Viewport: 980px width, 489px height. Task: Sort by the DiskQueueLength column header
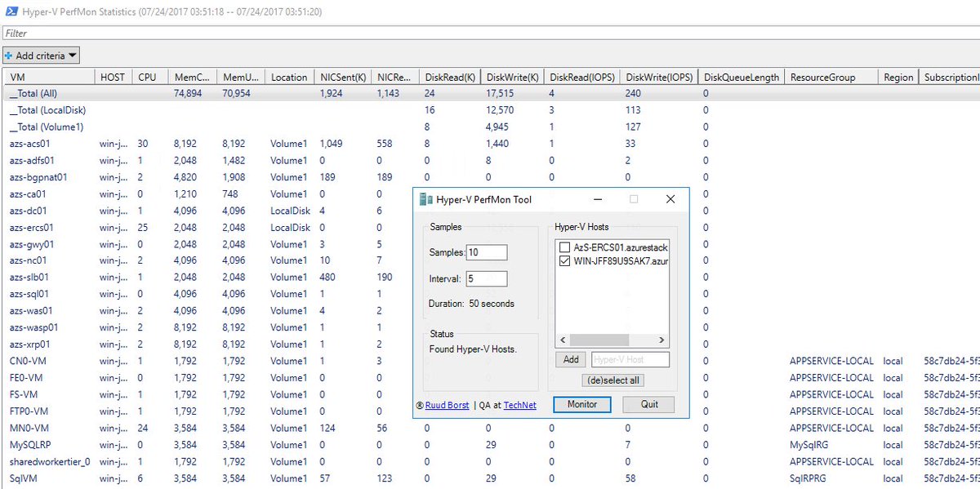coord(742,77)
